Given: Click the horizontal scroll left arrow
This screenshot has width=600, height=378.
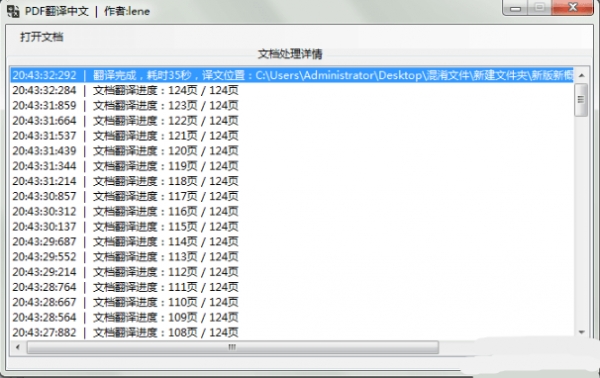Looking at the screenshot, I should click(18, 347).
